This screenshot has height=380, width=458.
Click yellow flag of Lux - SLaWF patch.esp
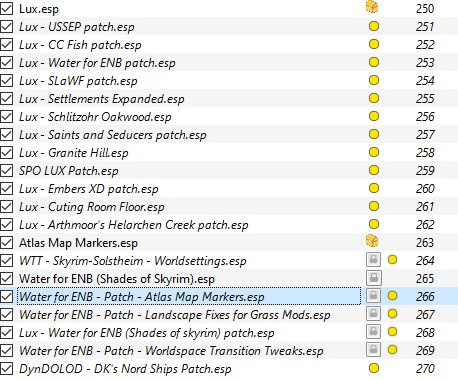[x=374, y=80]
